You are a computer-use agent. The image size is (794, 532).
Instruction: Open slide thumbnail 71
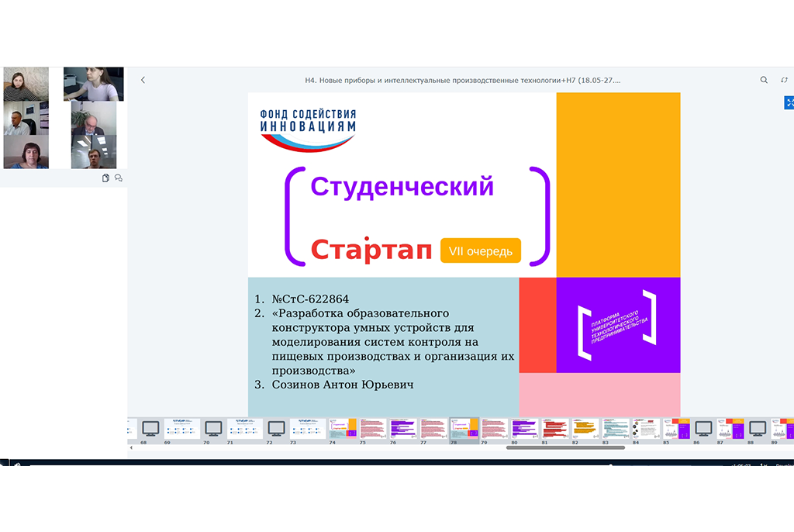point(245,429)
